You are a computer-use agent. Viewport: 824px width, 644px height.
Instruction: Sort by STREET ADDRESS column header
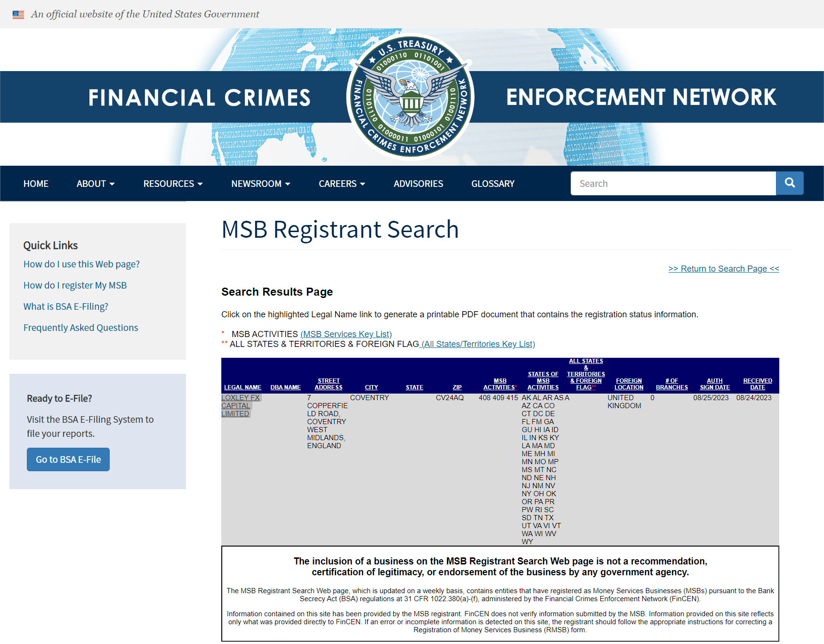[x=329, y=384]
